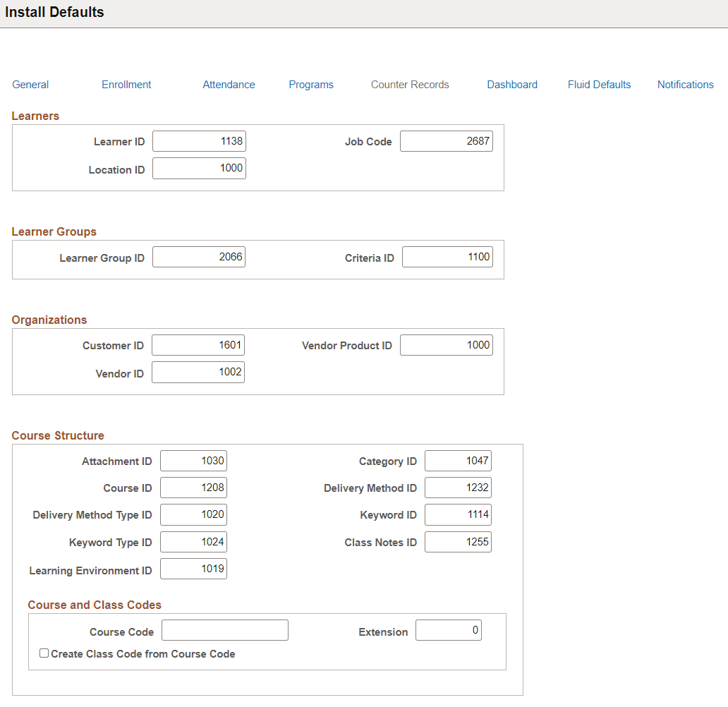Screen dimensions: 728x707
Task: Click the General tab
Action: [30, 84]
